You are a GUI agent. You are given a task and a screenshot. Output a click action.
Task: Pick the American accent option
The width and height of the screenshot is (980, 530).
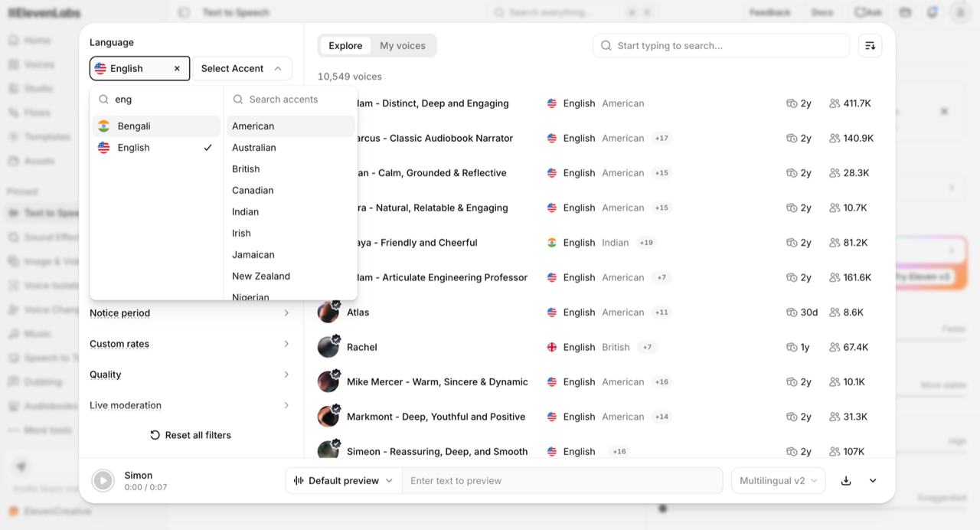click(x=291, y=126)
